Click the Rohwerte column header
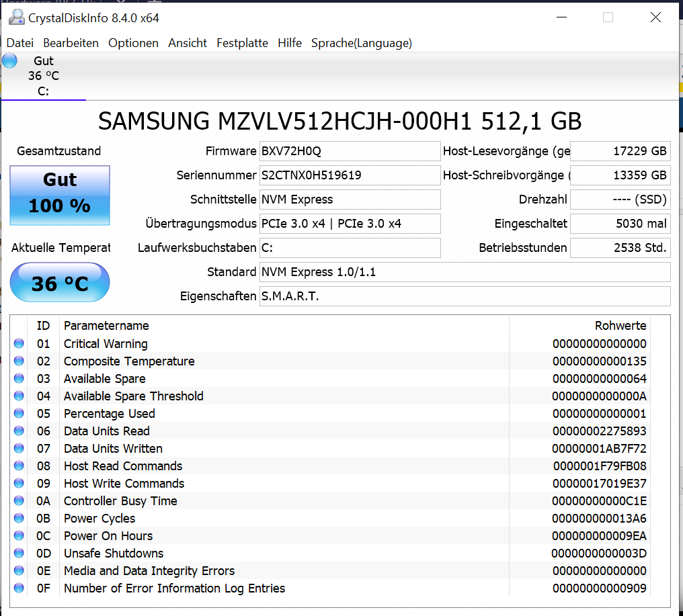 620,326
